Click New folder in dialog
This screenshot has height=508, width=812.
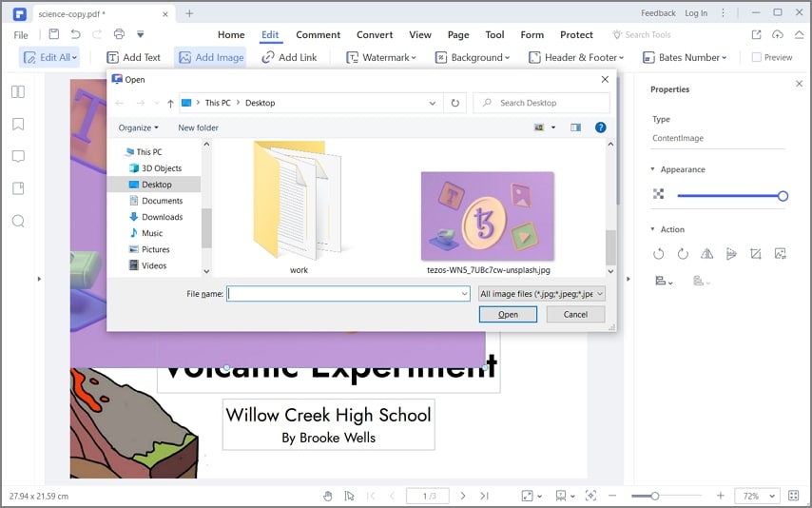tap(199, 127)
